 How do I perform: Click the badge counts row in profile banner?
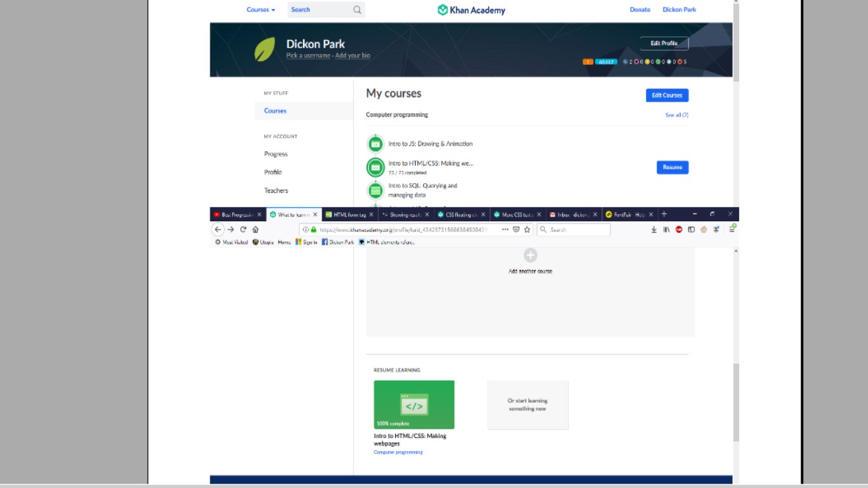pos(654,62)
